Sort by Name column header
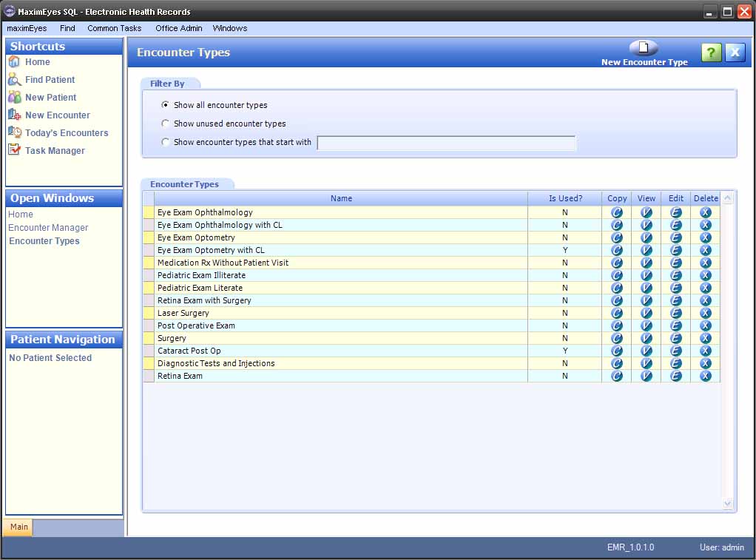 point(341,198)
